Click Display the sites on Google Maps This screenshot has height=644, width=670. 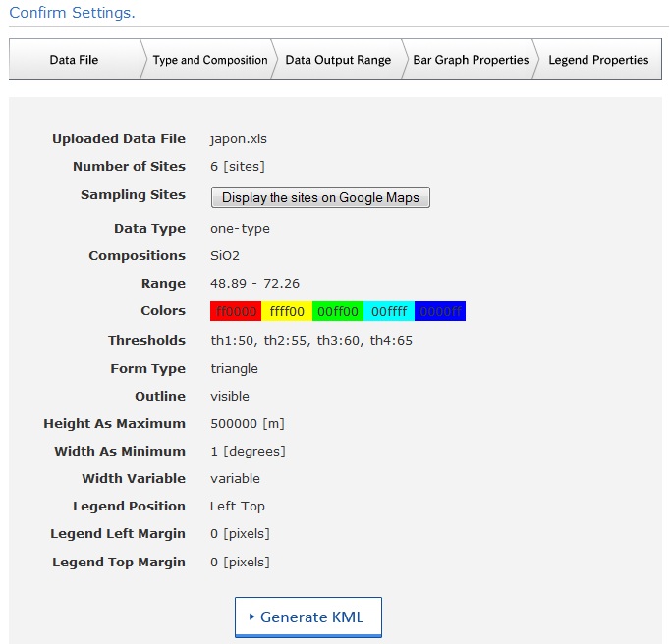[x=320, y=197]
